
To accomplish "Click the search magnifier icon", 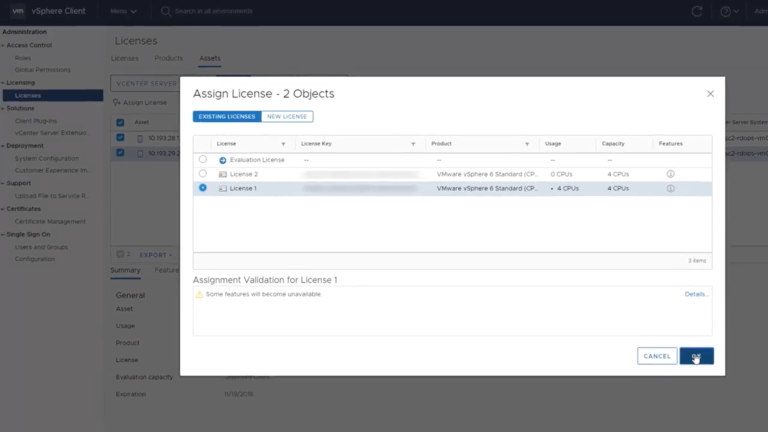I will pyautogui.click(x=166, y=11).
